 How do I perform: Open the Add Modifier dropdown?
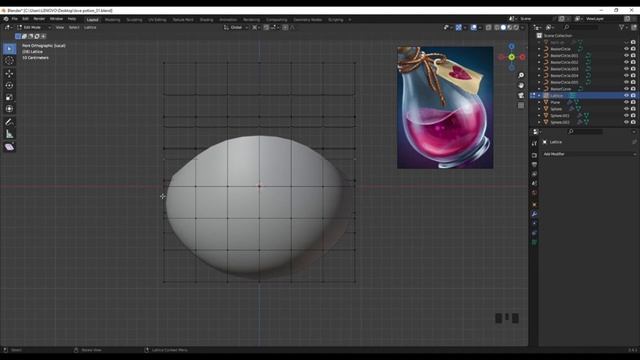click(x=589, y=154)
